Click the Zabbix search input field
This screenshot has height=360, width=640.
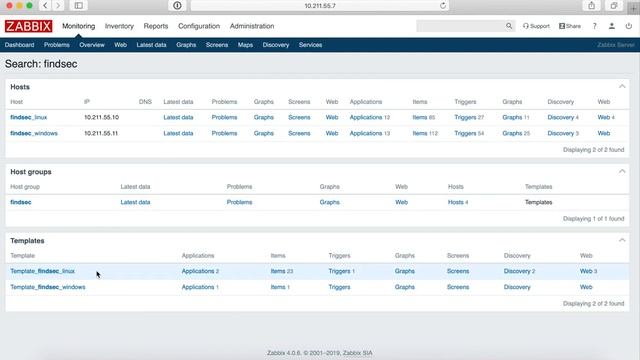click(x=460, y=26)
